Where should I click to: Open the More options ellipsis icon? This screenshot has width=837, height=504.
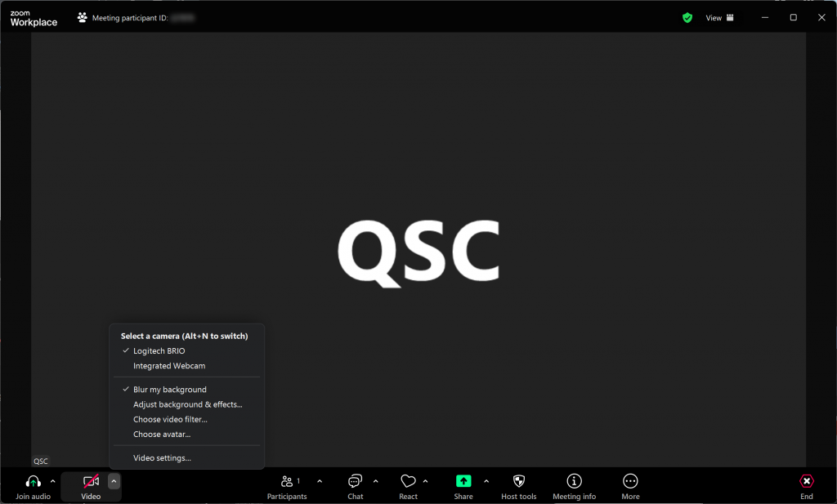(630, 481)
